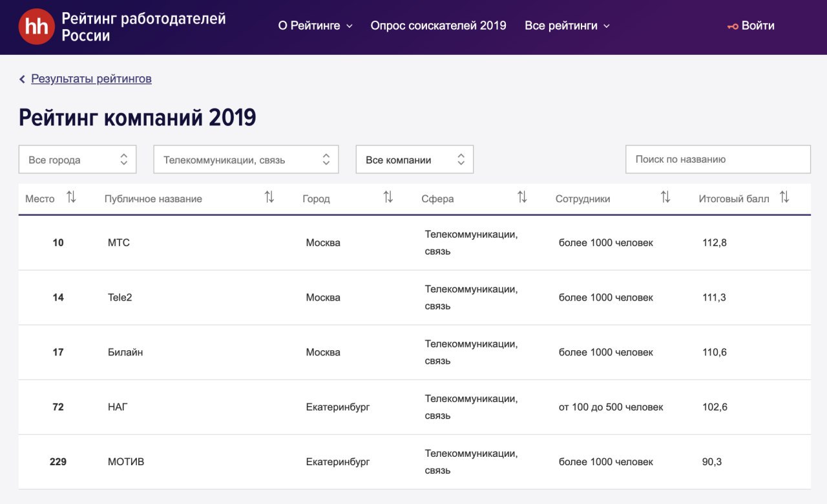
Task: Open Опрос соискателей 2019 page
Action: [x=439, y=26]
